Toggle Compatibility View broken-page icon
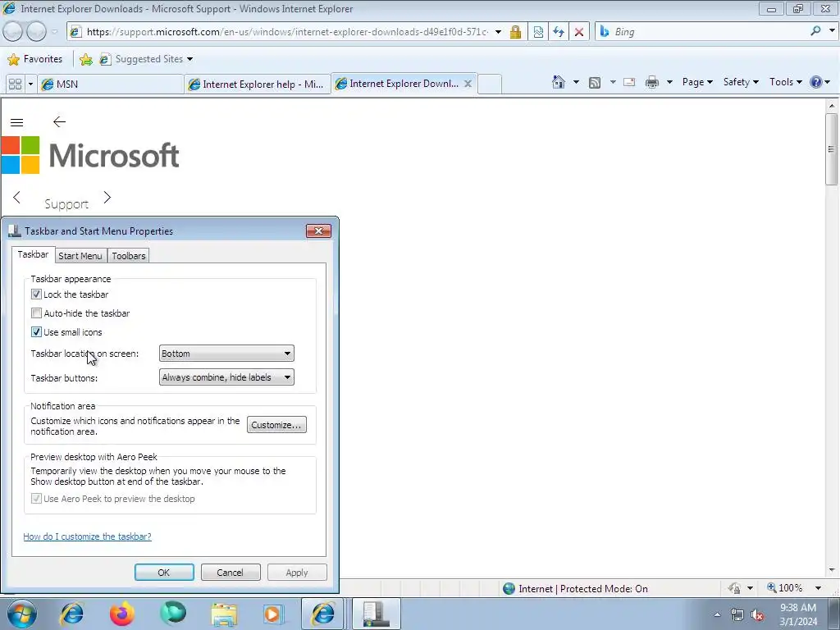 pyautogui.click(x=538, y=32)
